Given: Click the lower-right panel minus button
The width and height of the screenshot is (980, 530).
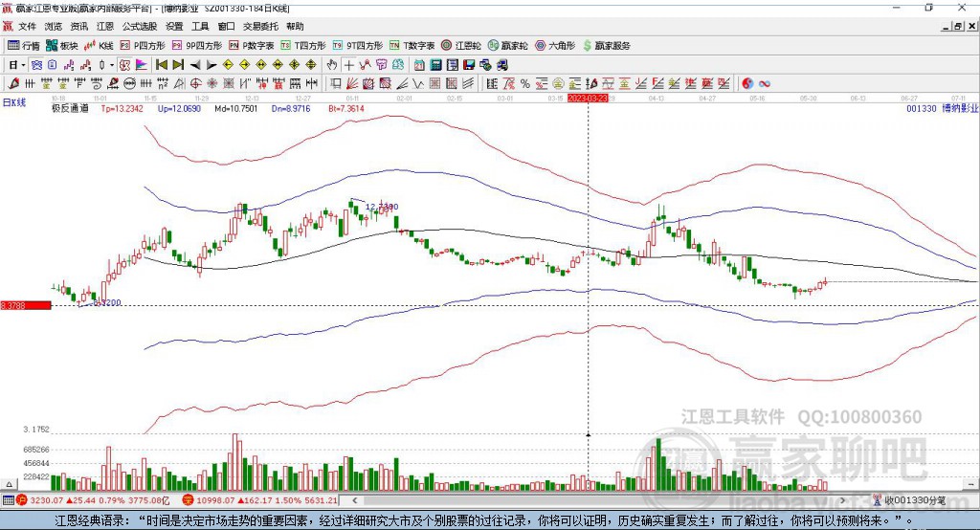Looking at the screenshot, I should 970,484.
